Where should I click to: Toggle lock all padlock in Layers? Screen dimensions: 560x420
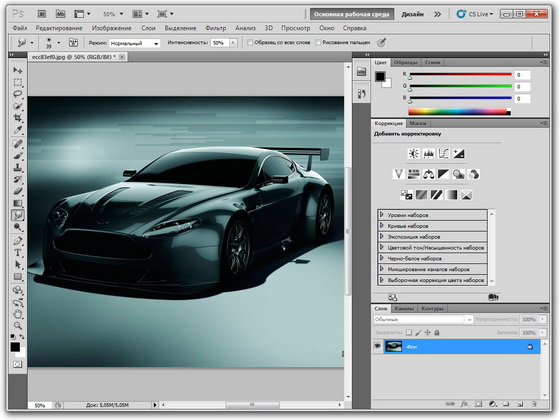click(x=436, y=332)
